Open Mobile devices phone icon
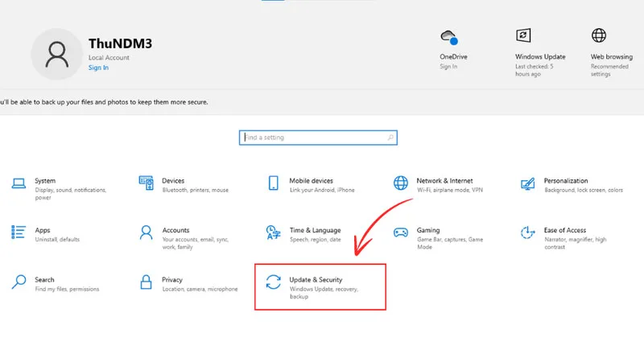The image size is (644, 362). point(273,183)
